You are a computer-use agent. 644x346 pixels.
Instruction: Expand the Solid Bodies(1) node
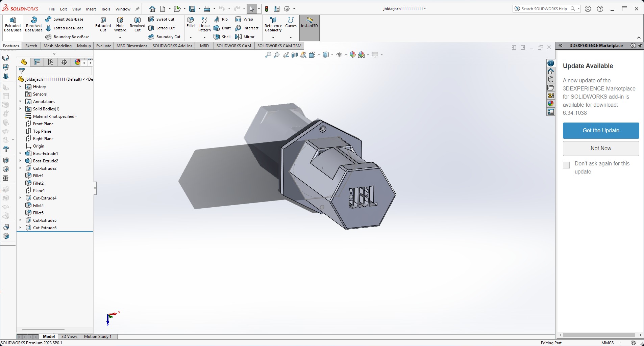(x=20, y=109)
